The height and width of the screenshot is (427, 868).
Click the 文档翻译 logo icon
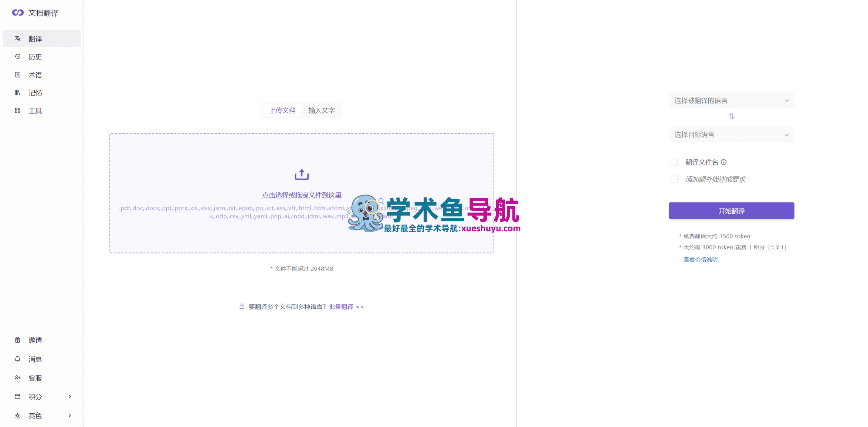18,13
